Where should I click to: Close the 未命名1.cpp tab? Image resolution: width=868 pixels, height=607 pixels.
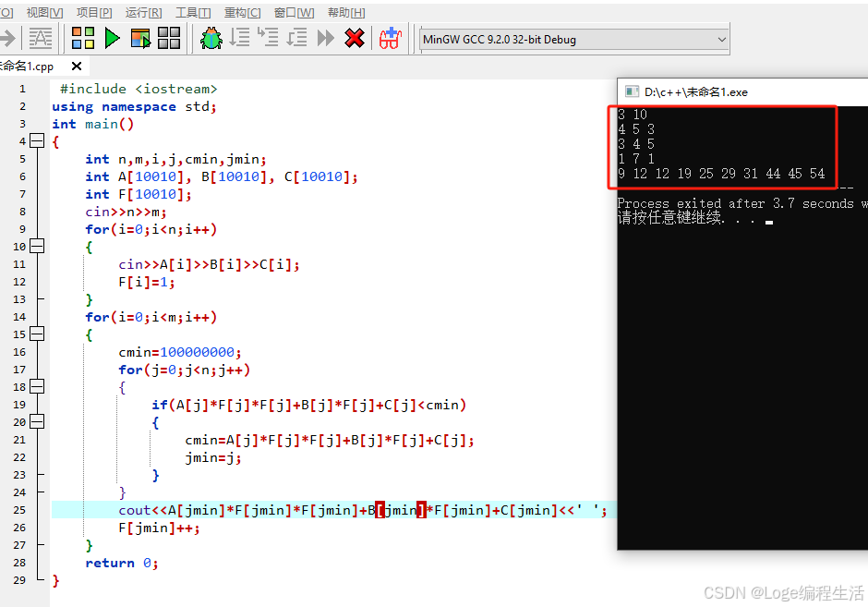tap(77, 67)
